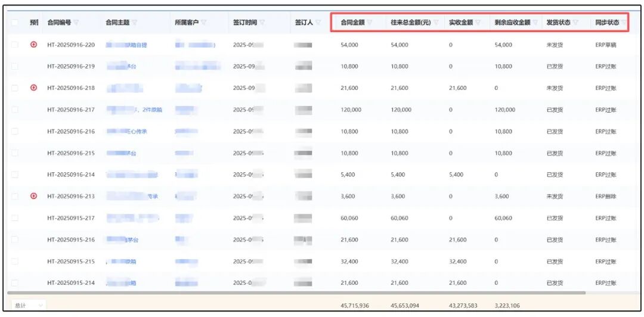Tick the select-all checkbox in the table header

click(x=15, y=23)
